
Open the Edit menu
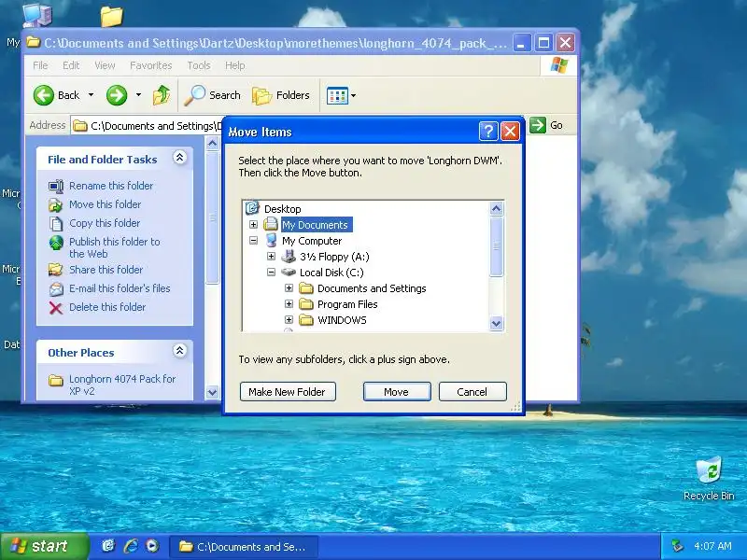[71, 65]
